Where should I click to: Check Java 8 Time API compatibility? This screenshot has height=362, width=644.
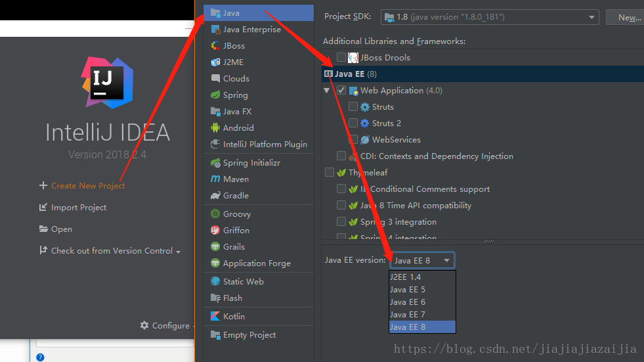341,205
